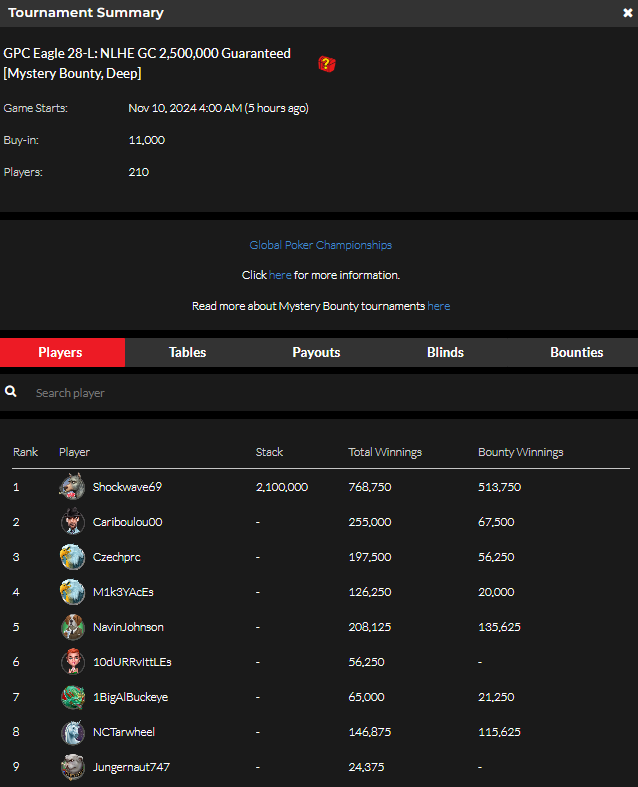The image size is (638, 787).
Task: Select player name M1k3YAcEs
Action: (123, 592)
